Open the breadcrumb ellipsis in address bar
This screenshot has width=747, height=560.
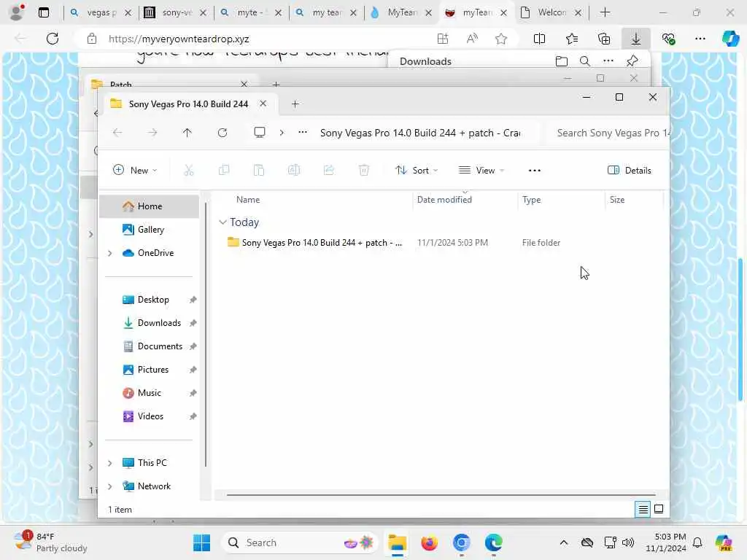303,133
